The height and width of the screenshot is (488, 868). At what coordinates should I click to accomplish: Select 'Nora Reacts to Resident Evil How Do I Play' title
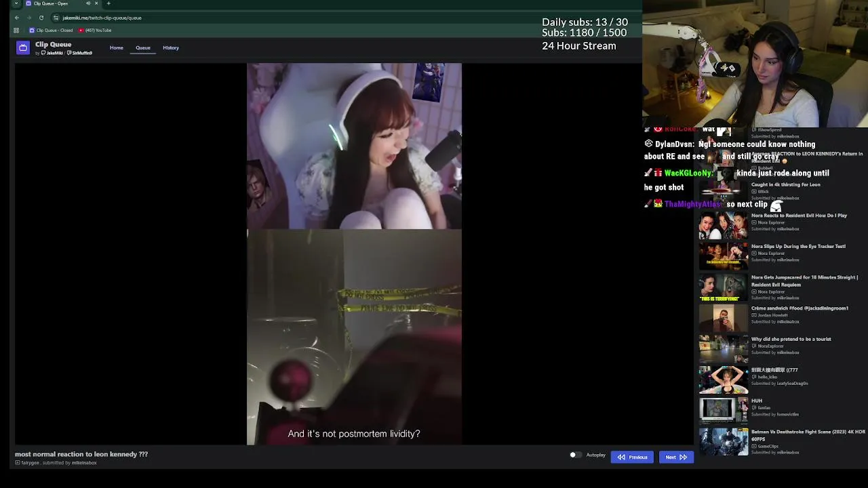[x=799, y=216]
